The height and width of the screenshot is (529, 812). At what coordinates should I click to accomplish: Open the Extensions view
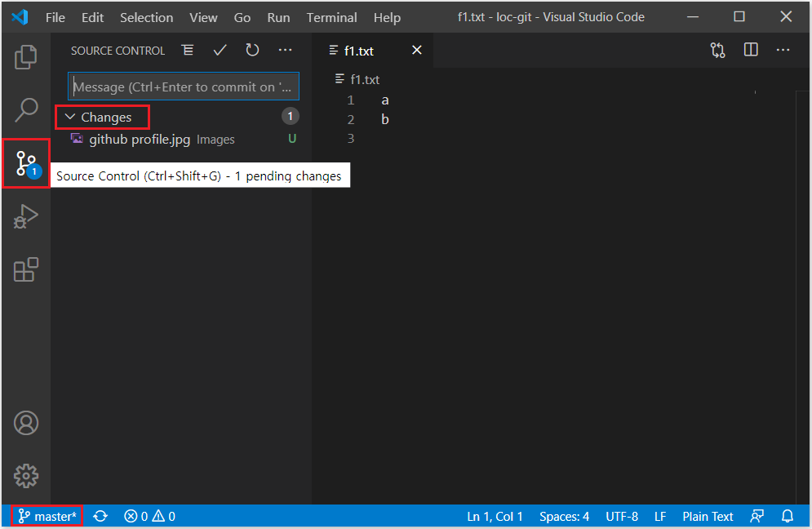25,270
